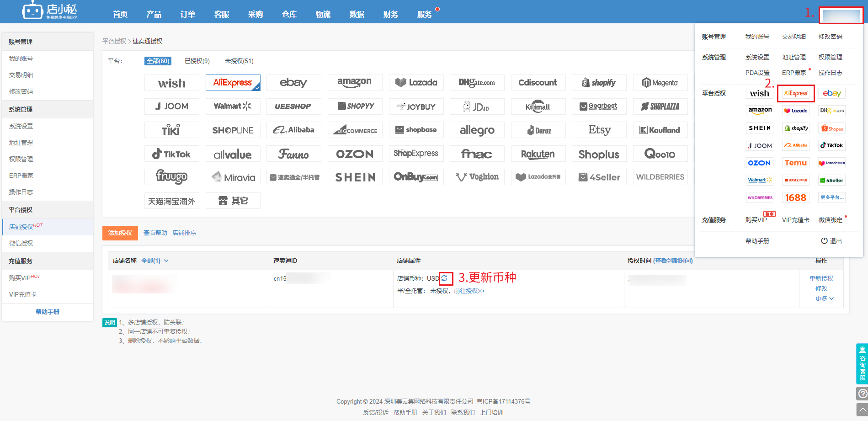Filter platforms by 已授权(9)
Screen dimensions: 868x421
(x=197, y=61)
